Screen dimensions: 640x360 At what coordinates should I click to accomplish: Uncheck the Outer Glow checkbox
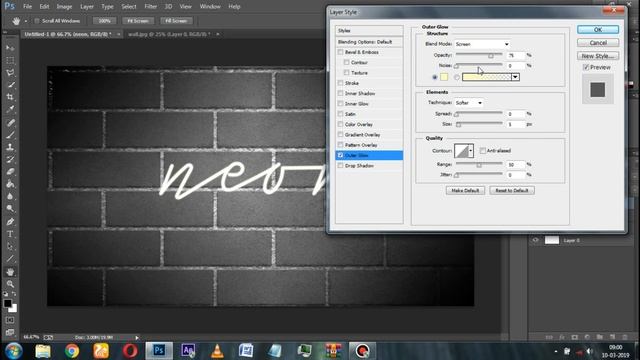pos(340,155)
